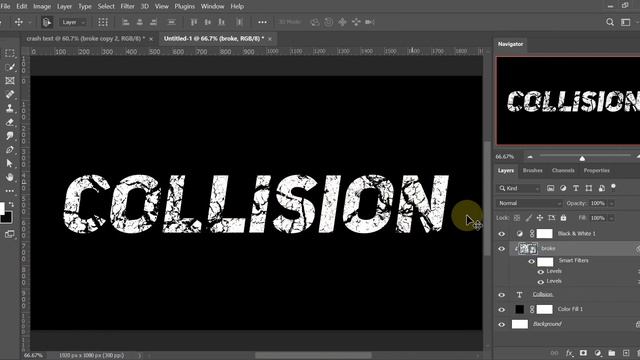Click the Navigator zoom slider handle

(x=582, y=158)
